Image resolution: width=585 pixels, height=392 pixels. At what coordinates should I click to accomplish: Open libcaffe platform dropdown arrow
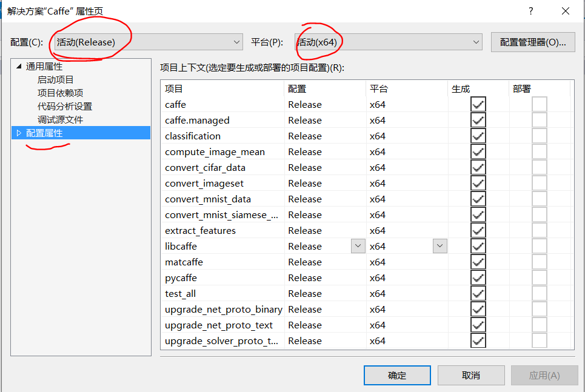(440, 246)
